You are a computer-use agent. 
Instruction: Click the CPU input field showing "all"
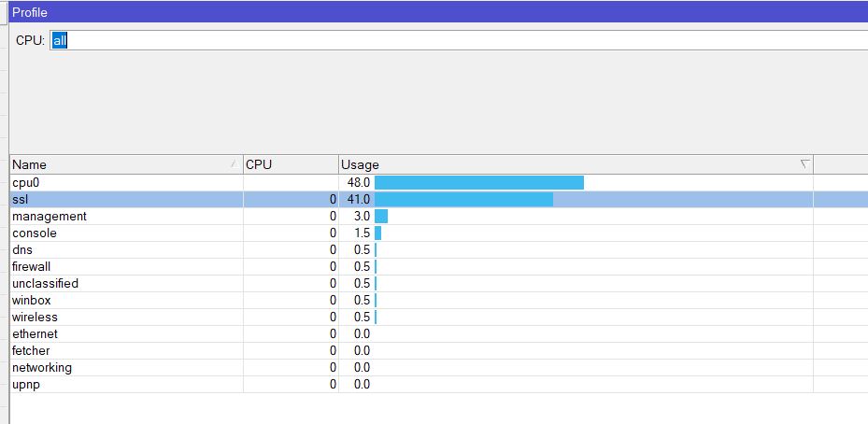pyautogui.click(x=459, y=40)
